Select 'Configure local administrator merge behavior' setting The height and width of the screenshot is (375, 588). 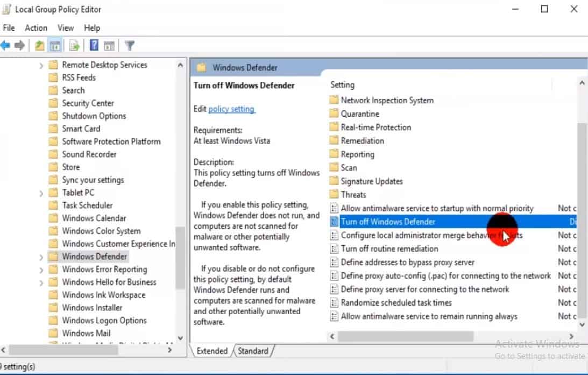(x=431, y=235)
